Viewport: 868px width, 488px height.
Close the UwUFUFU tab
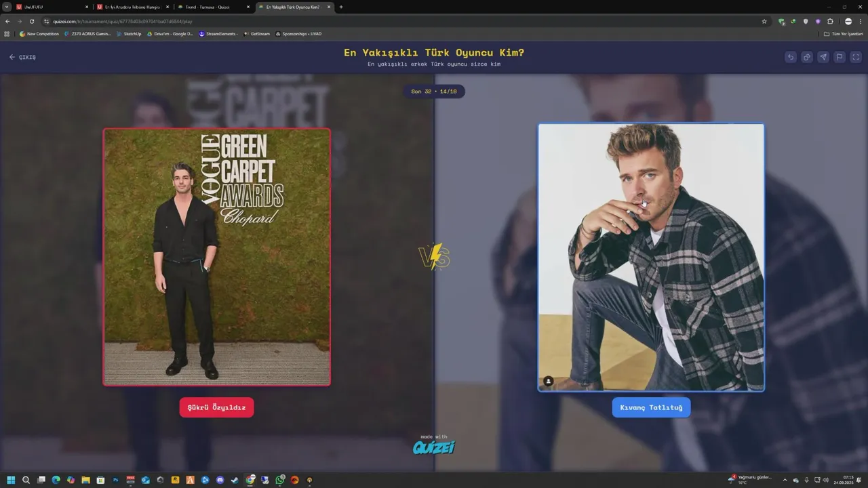pos(87,7)
